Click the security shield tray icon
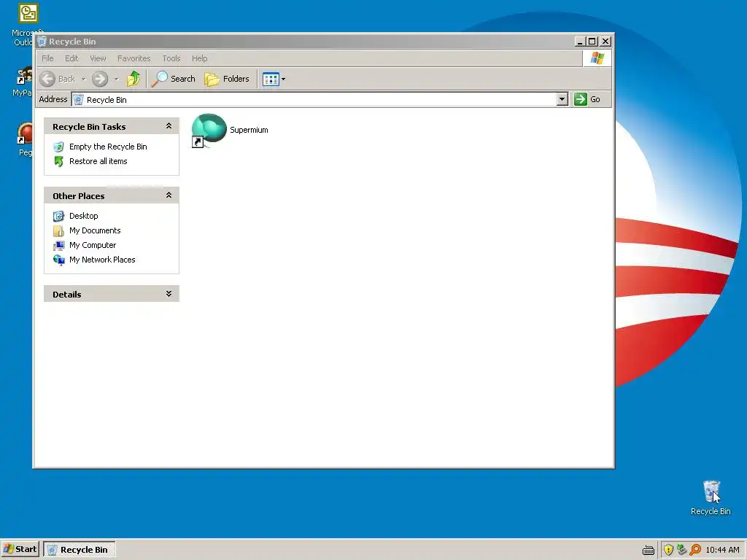The width and height of the screenshot is (747, 560). (x=668, y=550)
